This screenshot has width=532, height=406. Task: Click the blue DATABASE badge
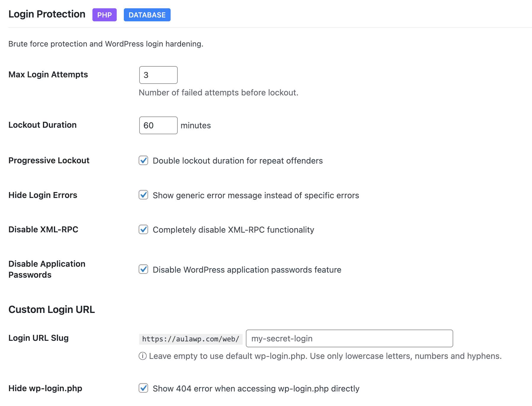coord(147,15)
